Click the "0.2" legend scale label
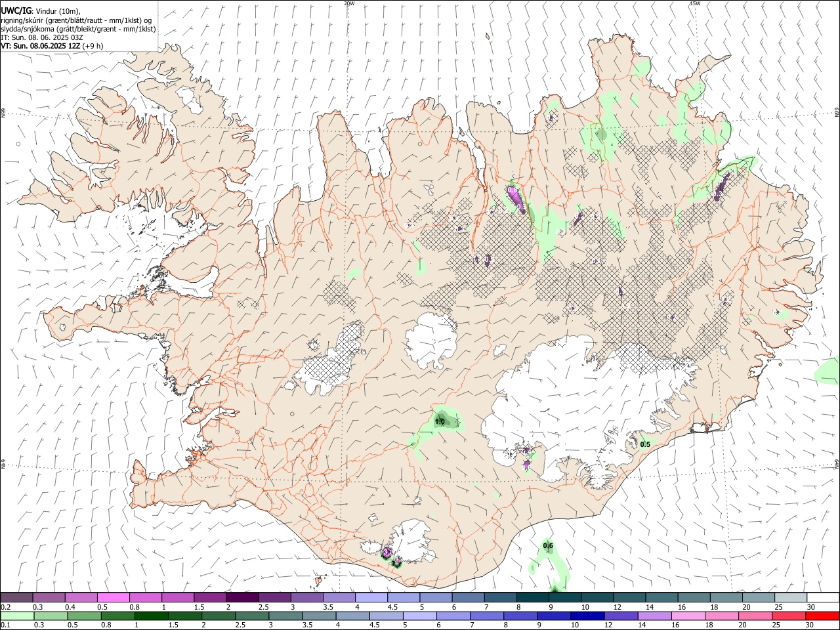Image resolution: width=840 pixels, height=630 pixels. (6, 607)
